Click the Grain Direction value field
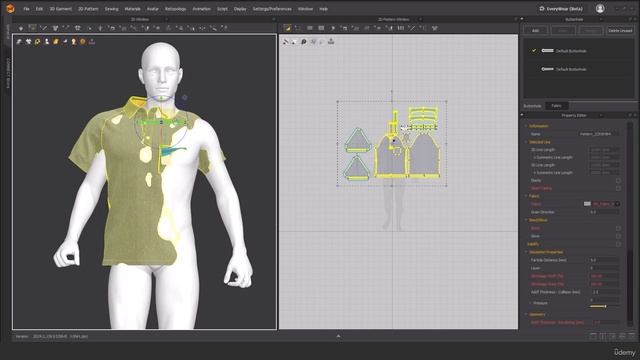The height and width of the screenshot is (360, 640). point(604,212)
